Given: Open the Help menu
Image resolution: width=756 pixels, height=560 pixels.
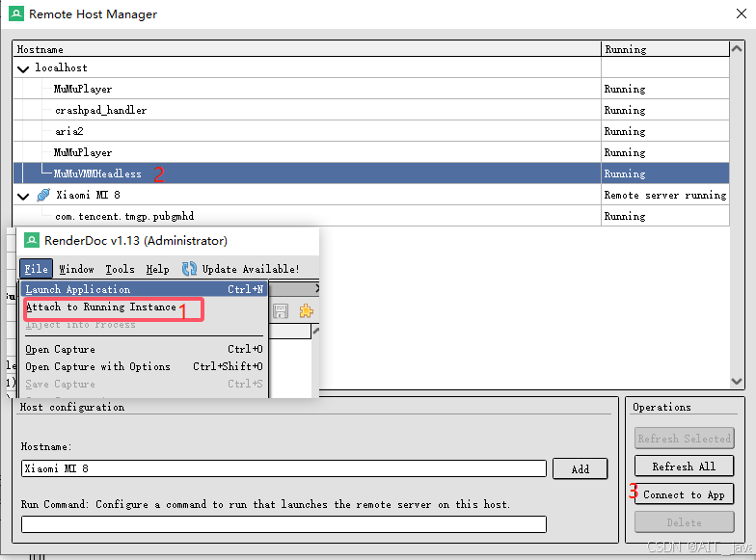Looking at the screenshot, I should tap(158, 269).
